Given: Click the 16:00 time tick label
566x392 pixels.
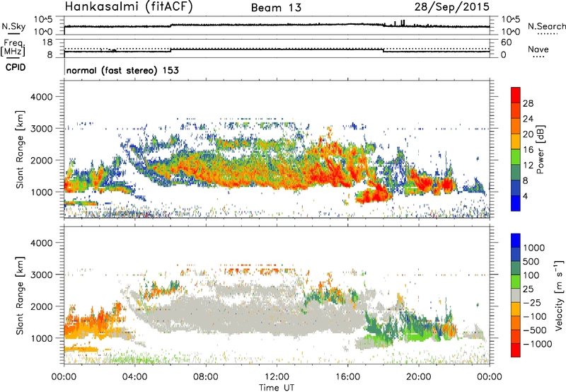Looking at the screenshot, I should tap(347, 377).
